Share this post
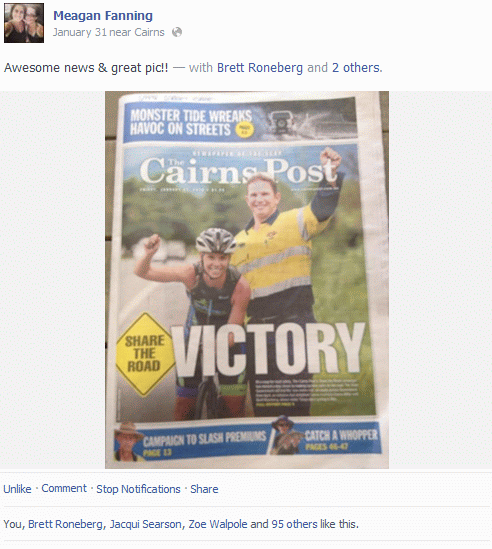Viewport: 492px width, 549px height. pyautogui.click(x=204, y=489)
